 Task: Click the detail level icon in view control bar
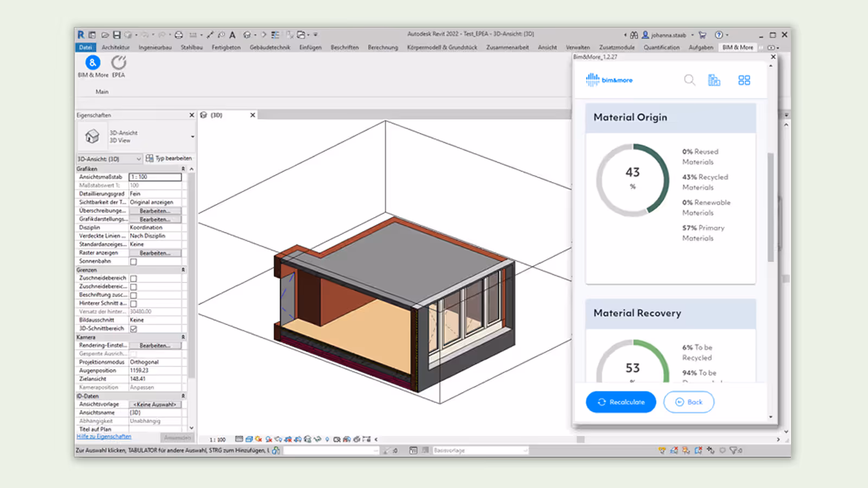click(239, 439)
